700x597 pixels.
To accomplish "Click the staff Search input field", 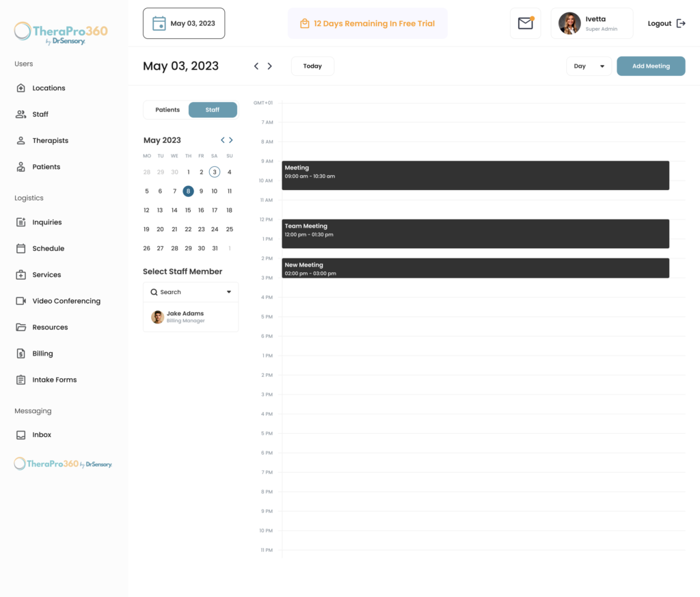I will click(x=191, y=292).
